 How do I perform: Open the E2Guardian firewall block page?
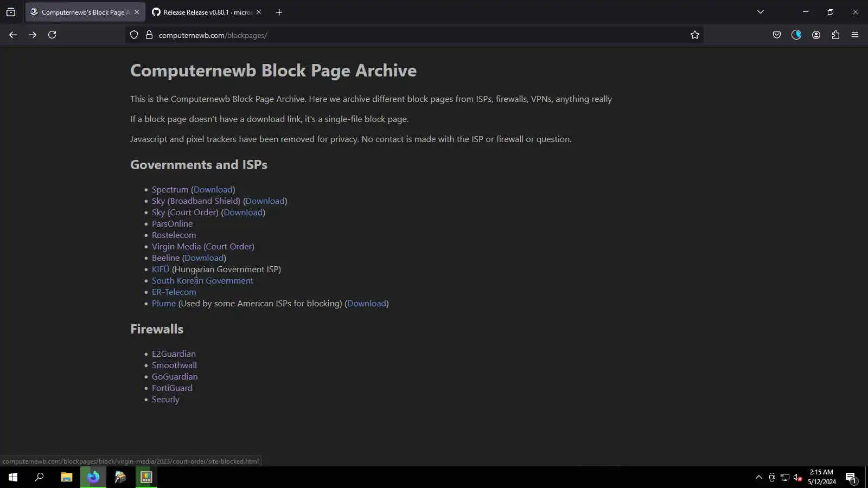click(174, 354)
